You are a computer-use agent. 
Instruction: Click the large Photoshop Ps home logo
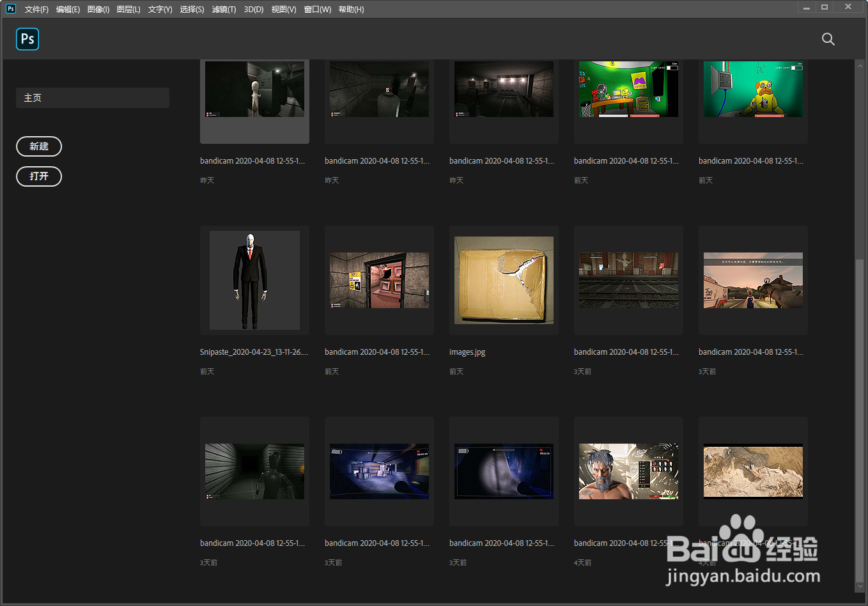pos(27,39)
